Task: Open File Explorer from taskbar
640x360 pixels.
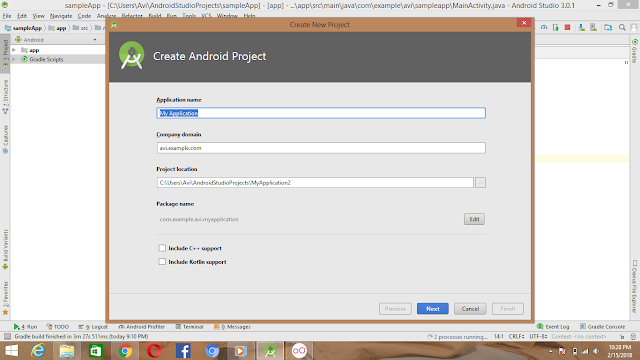Action: 67,351
